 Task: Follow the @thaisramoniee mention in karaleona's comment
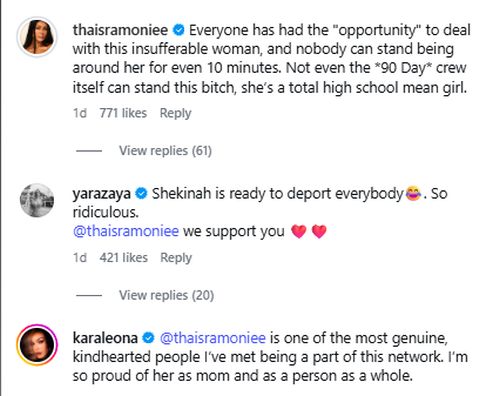[213, 338]
